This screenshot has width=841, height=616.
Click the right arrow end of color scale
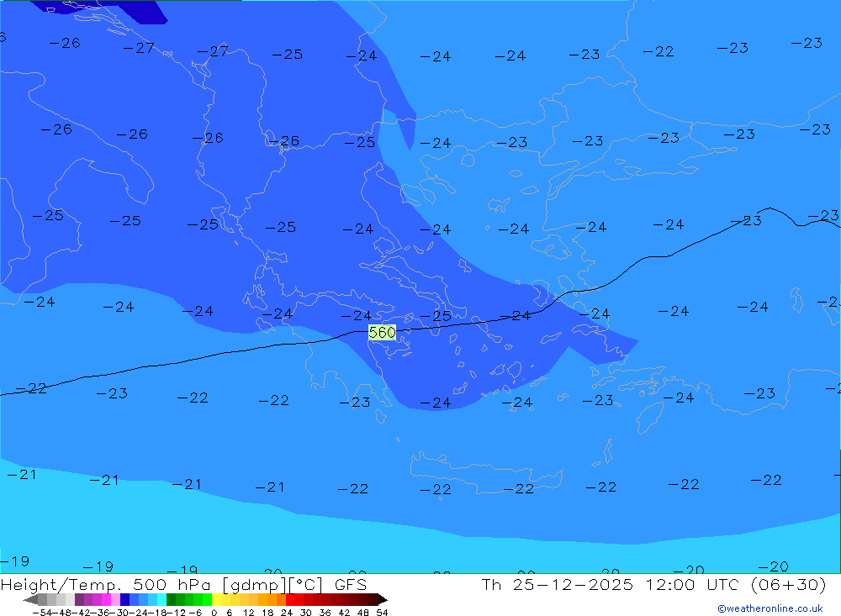[383, 599]
